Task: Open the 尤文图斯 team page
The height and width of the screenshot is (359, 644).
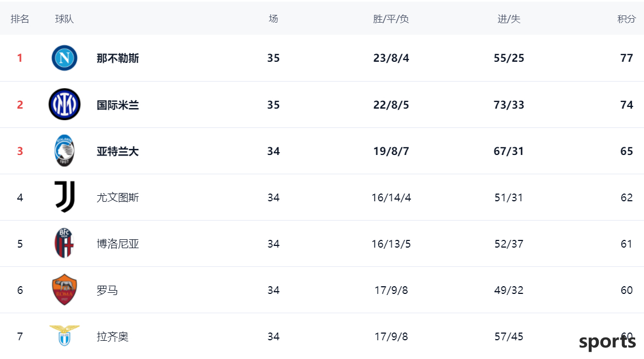Action: coord(118,197)
